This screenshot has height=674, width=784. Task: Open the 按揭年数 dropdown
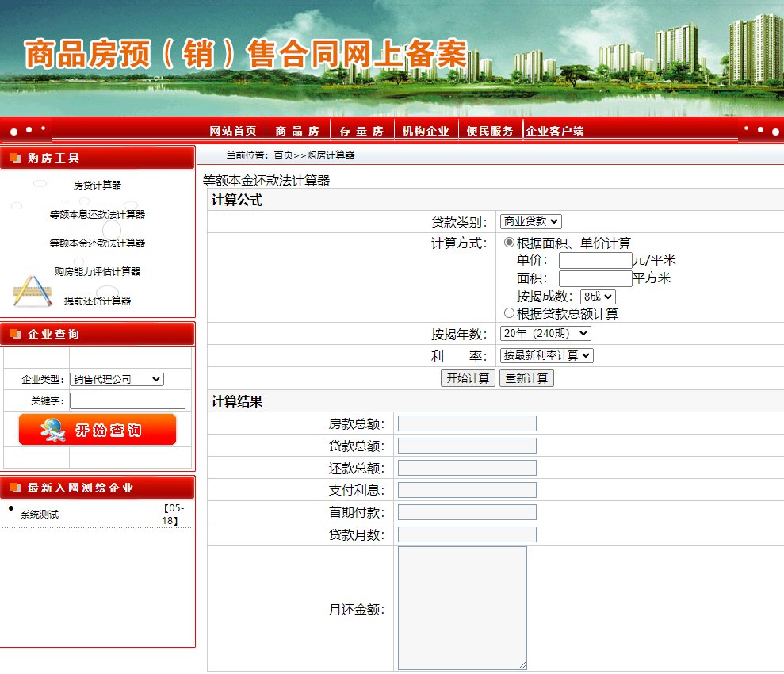545,334
